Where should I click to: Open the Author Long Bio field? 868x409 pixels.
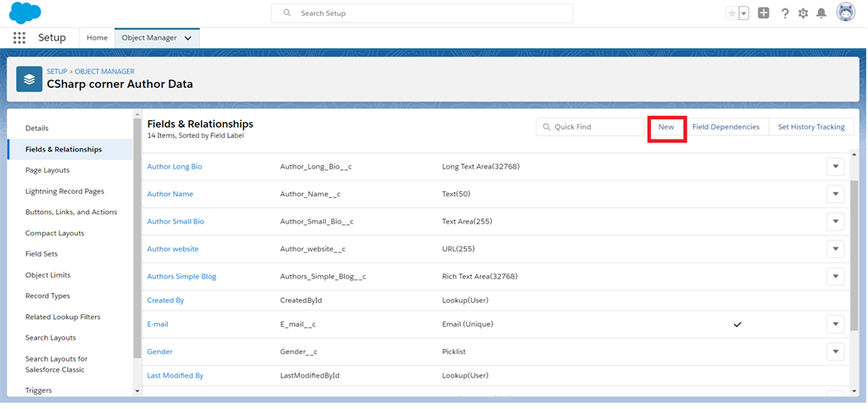(x=175, y=166)
